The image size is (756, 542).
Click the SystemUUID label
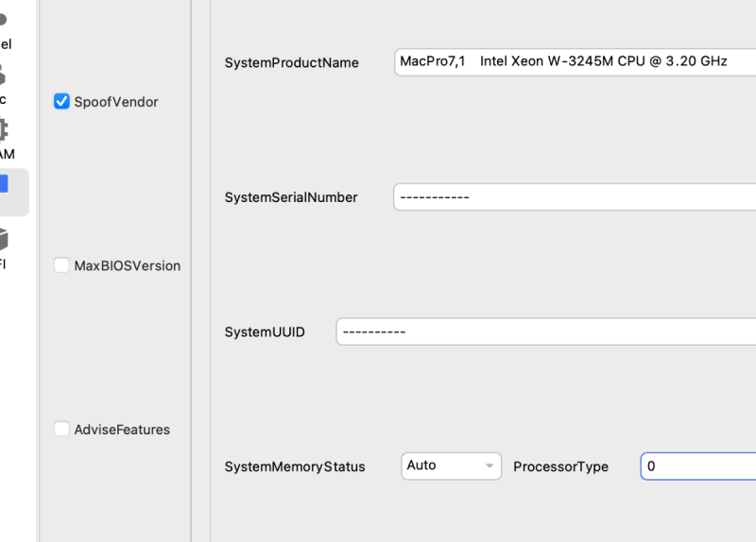point(265,332)
